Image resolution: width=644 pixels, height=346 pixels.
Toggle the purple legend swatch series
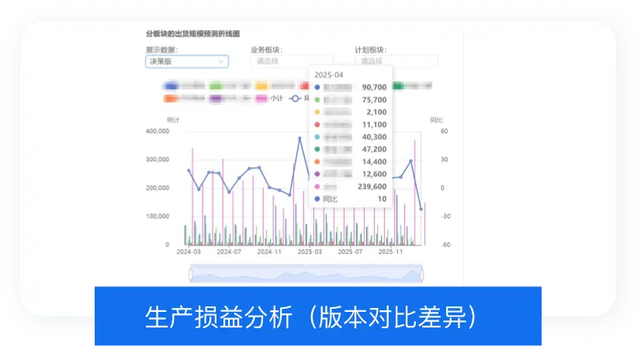click(216, 99)
